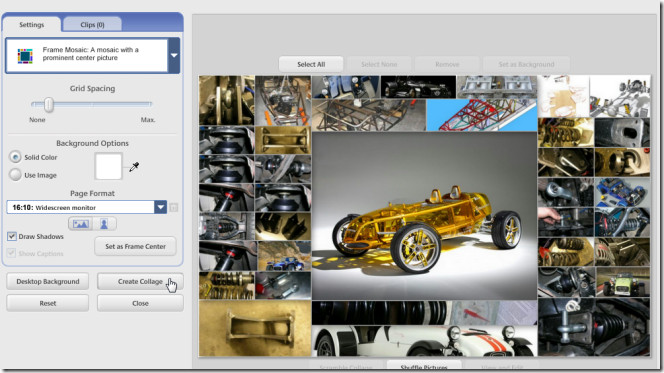Click the Select All button
Image resolution: width=664 pixels, height=373 pixels.
tap(311, 64)
